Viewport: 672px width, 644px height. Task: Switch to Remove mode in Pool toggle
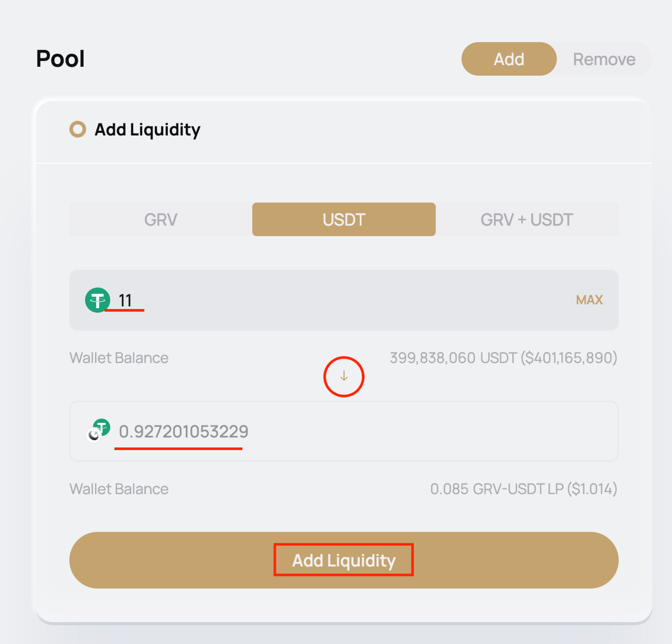(x=604, y=59)
